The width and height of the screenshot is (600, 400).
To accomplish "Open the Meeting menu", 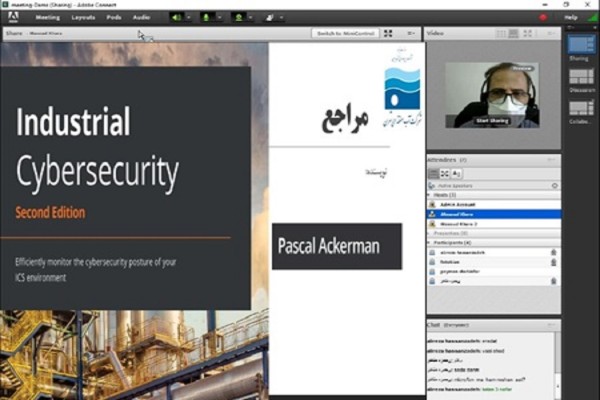I will pyautogui.click(x=47, y=17).
